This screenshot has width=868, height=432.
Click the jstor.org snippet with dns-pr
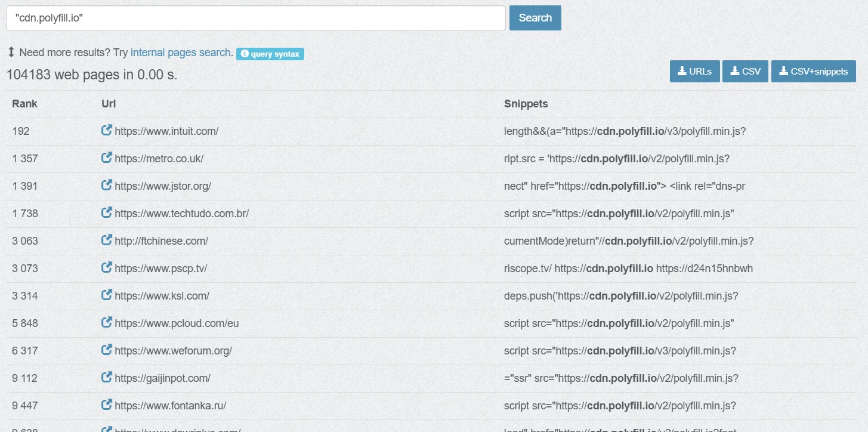[625, 186]
